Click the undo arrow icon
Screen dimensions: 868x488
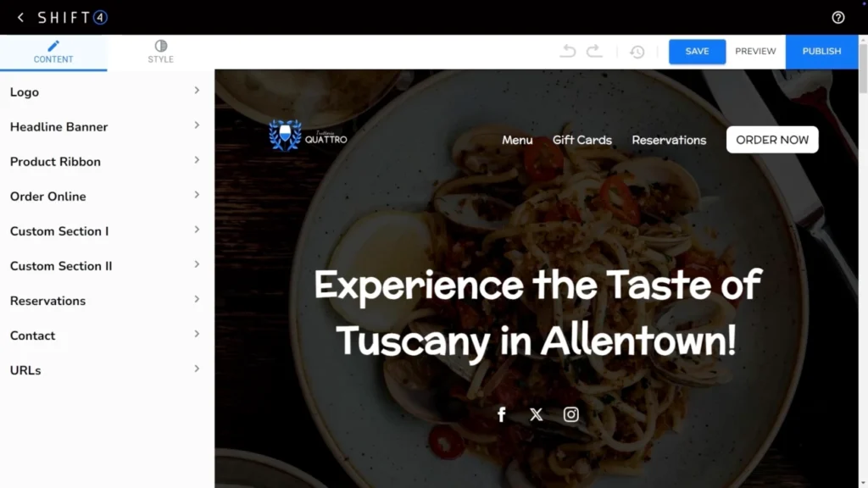[x=568, y=52]
